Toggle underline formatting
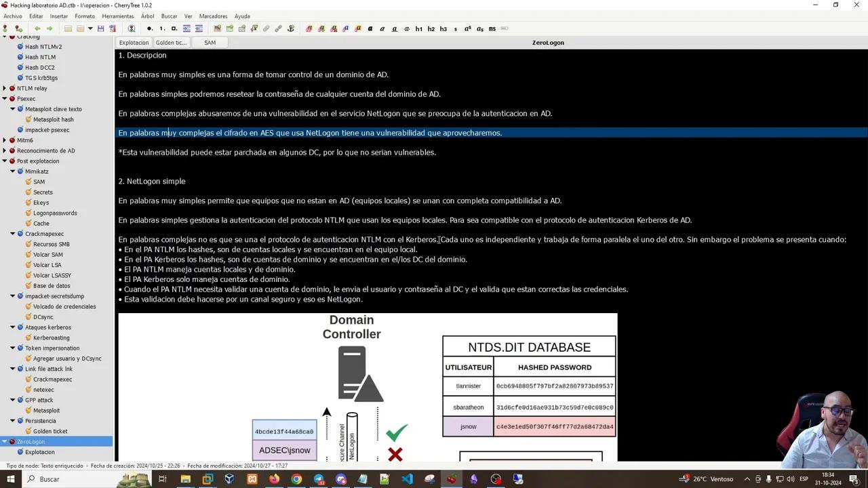The width and height of the screenshot is (868, 488). tap(394, 28)
